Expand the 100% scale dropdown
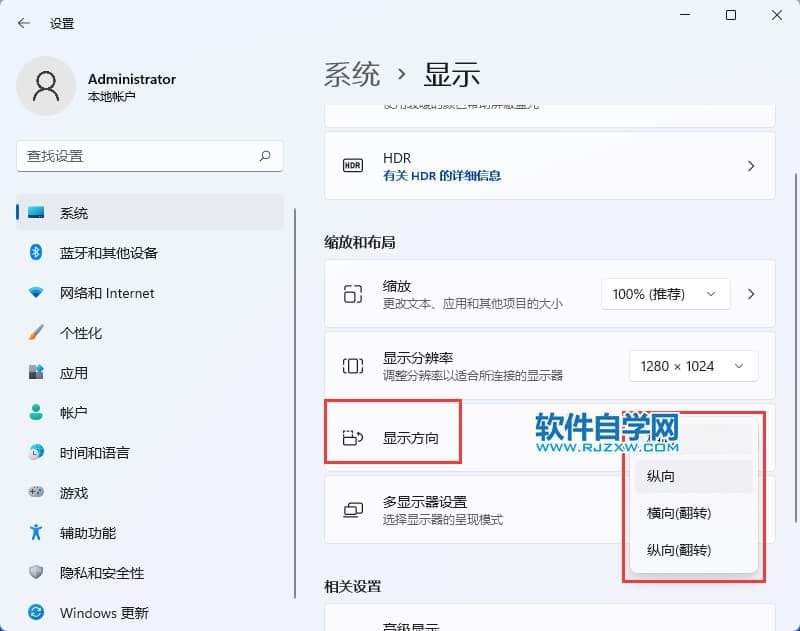This screenshot has height=631, width=800. pos(665,294)
